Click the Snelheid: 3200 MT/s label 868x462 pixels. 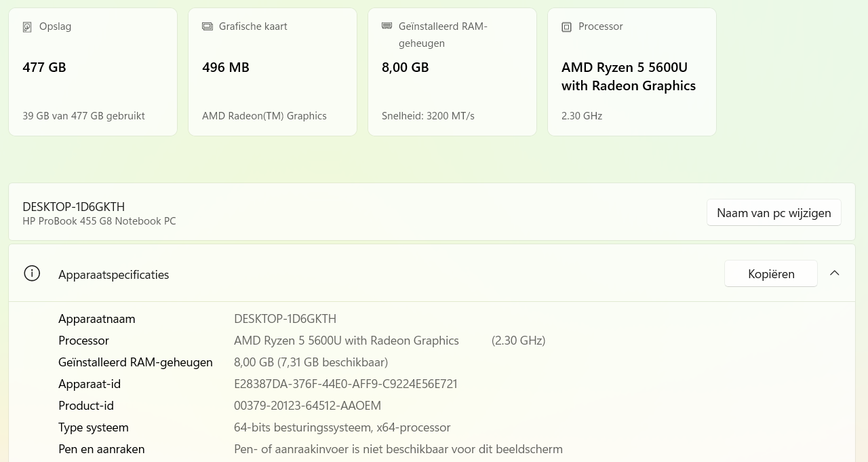tap(428, 115)
